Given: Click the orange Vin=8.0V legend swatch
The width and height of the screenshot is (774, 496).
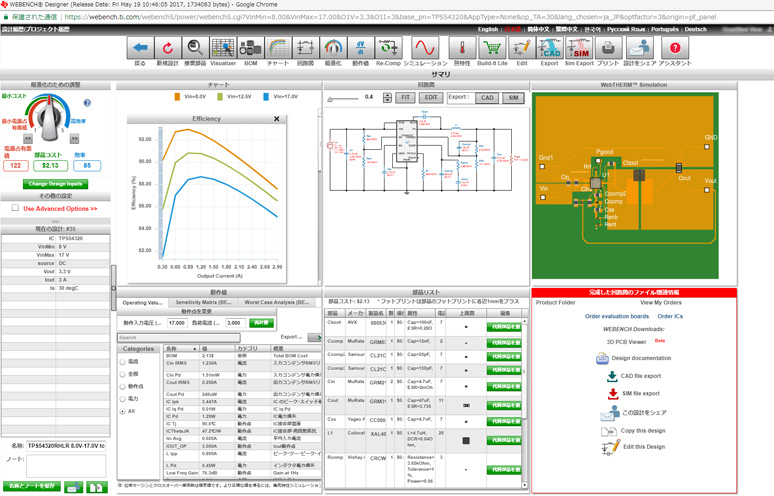Looking at the screenshot, I should 177,97.
